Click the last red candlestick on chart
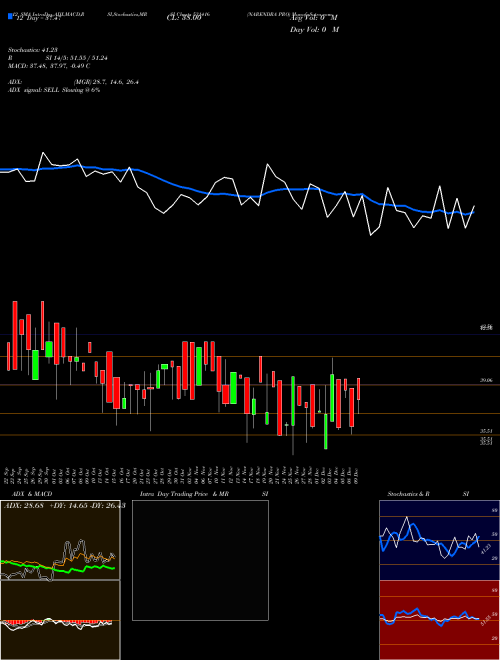The width and height of the screenshot is (500, 660). pyautogui.click(x=359, y=389)
